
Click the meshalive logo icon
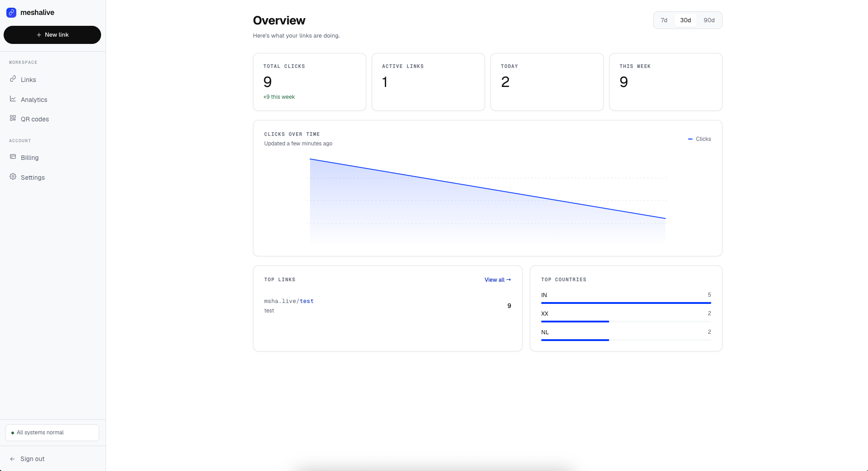(11, 13)
